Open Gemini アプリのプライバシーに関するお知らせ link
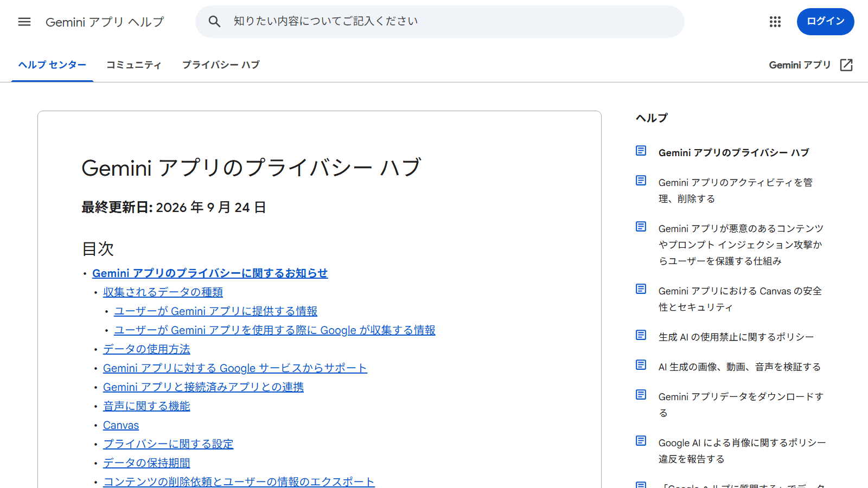Viewport: 868px width, 488px height. click(x=210, y=273)
